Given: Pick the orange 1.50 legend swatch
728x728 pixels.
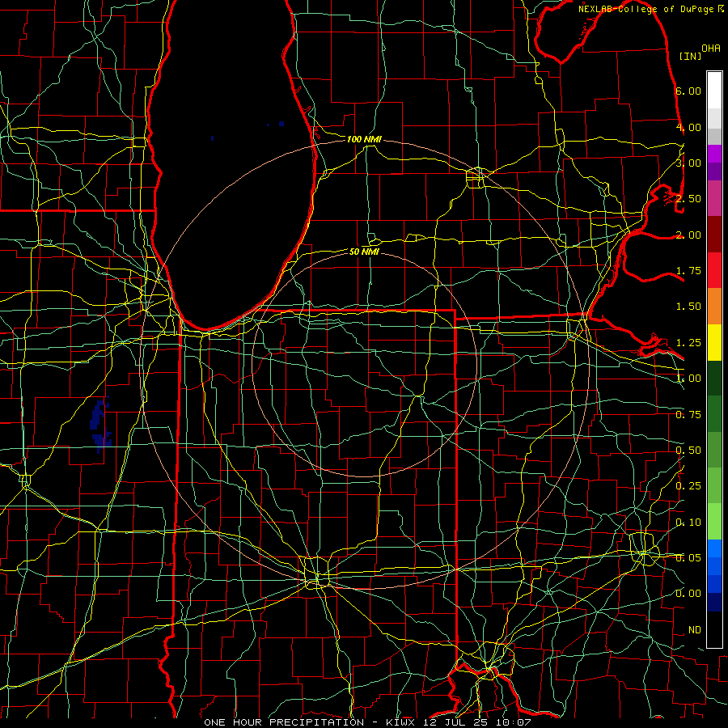Looking at the screenshot, I should click(714, 307).
